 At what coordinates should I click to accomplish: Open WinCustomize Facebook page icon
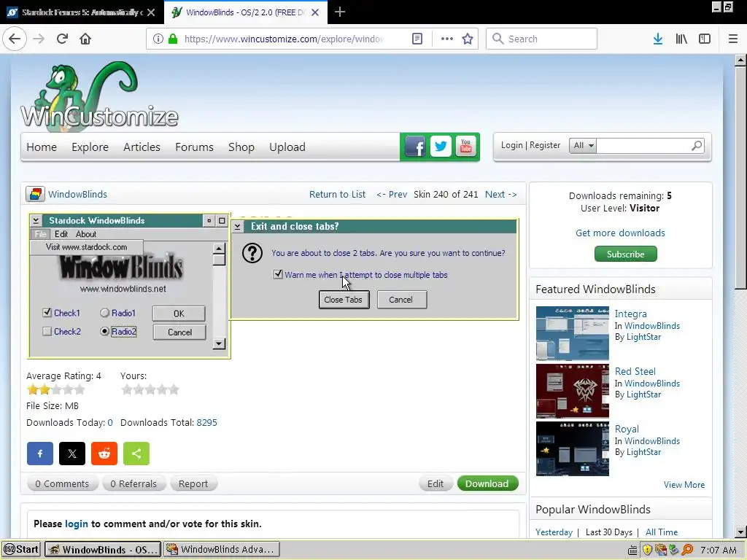pos(415,147)
